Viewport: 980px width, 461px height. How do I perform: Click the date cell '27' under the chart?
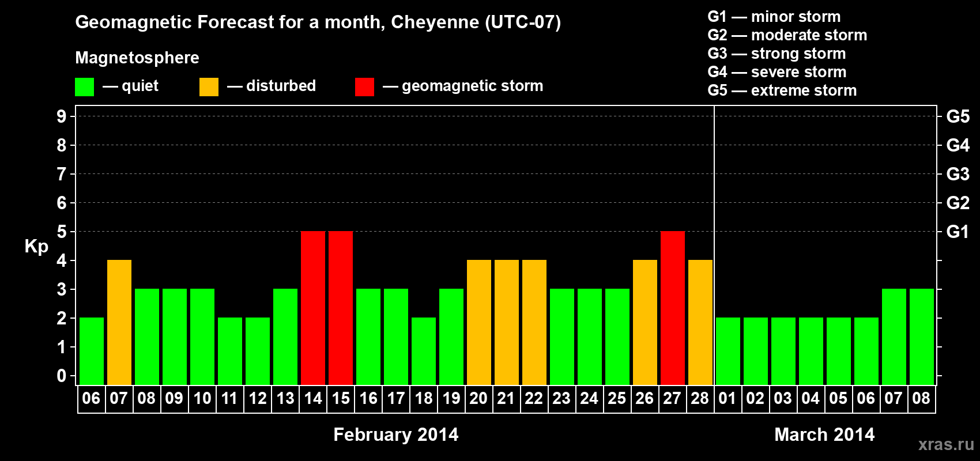pyautogui.click(x=673, y=399)
